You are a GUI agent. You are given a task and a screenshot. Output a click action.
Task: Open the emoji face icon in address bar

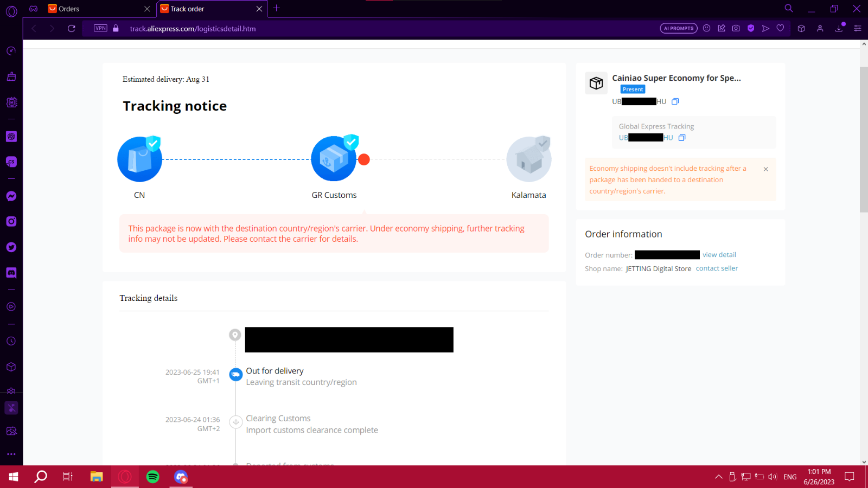[706, 28]
